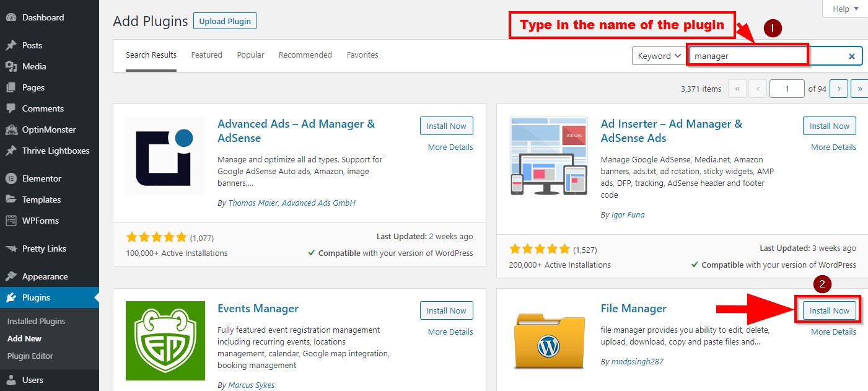Viewport: 868px width, 391px height.
Task: Click the plugin search input field
Action: pos(776,56)
